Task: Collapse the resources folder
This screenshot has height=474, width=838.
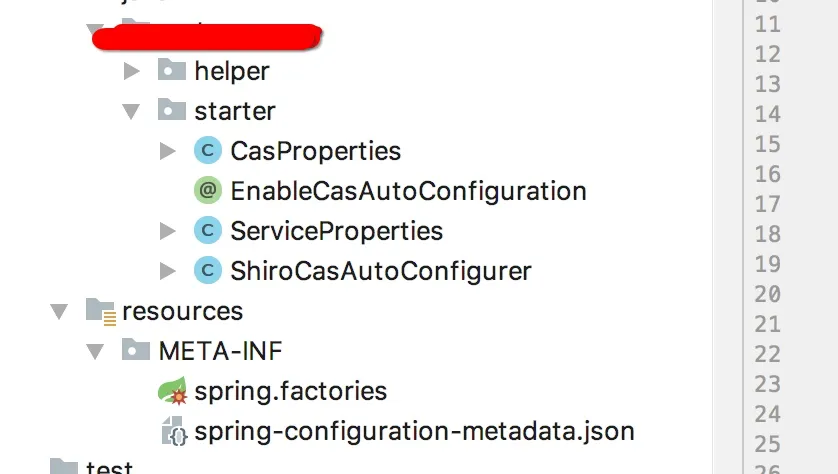Action: tap(59, 311)
